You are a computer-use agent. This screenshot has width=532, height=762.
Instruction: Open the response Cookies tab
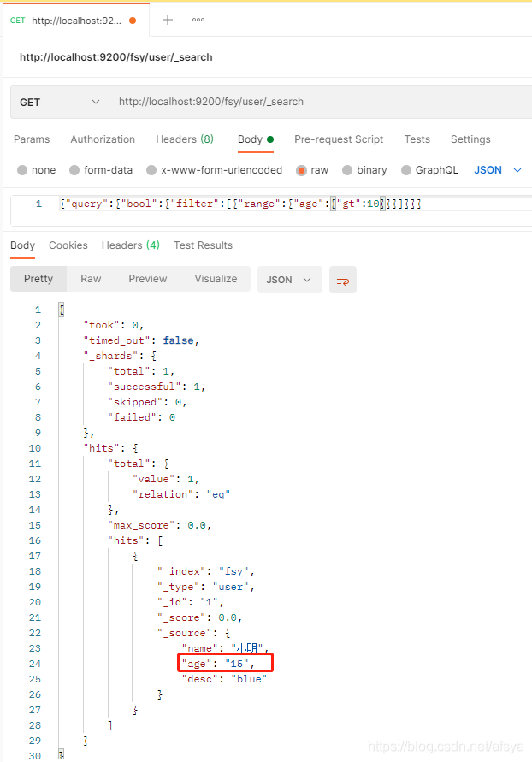coord(68,245)
